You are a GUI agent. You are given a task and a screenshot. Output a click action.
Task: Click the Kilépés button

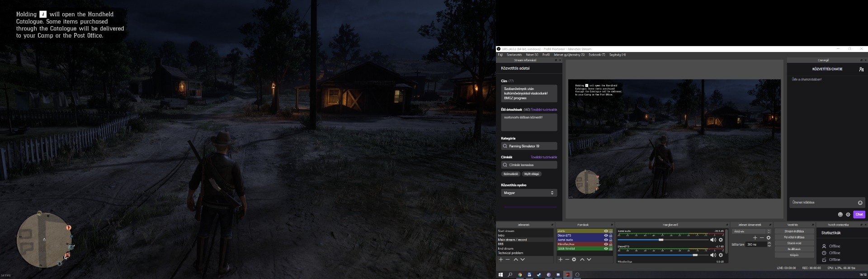click(x=794, y=255)
